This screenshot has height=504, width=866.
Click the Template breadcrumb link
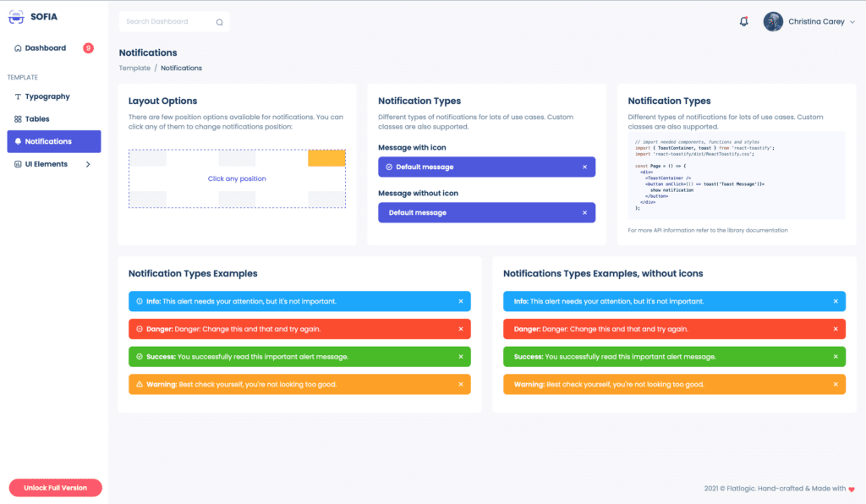[134, 68]
